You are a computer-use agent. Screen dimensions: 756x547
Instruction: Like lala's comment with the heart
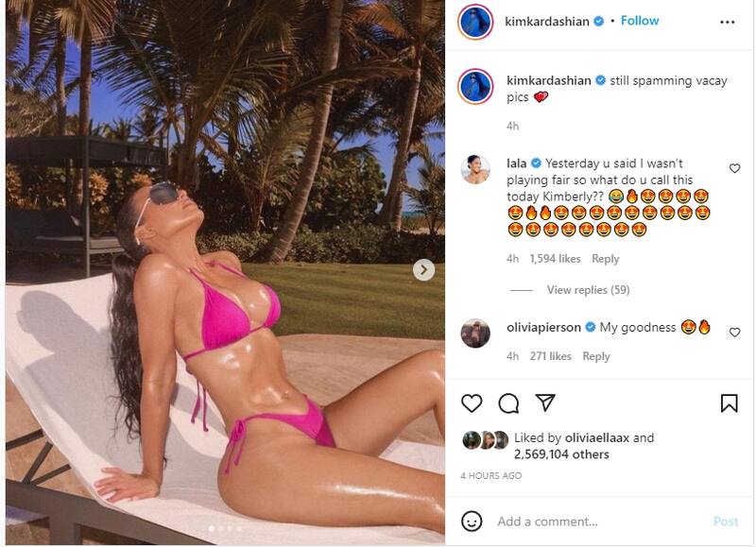tap(734, 168)
